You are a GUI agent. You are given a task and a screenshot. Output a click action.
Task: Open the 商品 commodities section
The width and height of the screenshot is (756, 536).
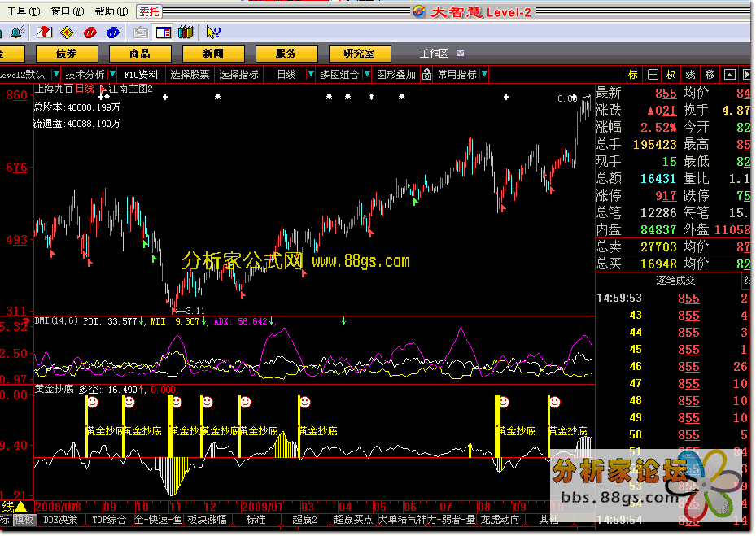pyautogui.click(x=140, y=54)
